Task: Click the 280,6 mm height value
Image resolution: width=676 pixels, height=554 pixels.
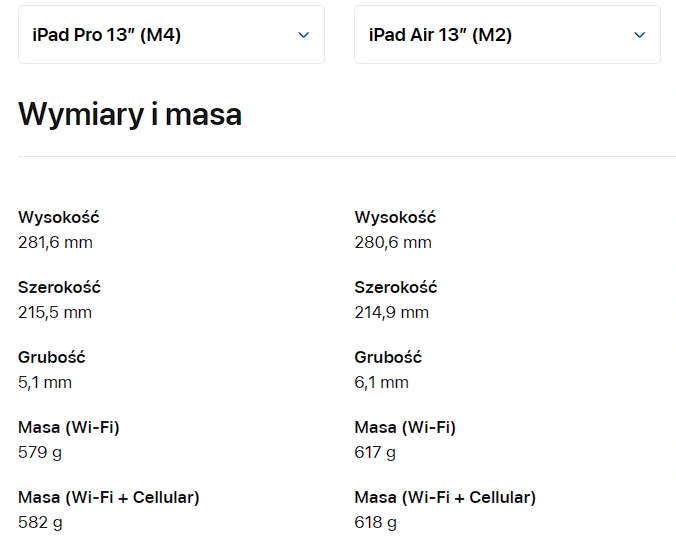Action: click(393, 242)
